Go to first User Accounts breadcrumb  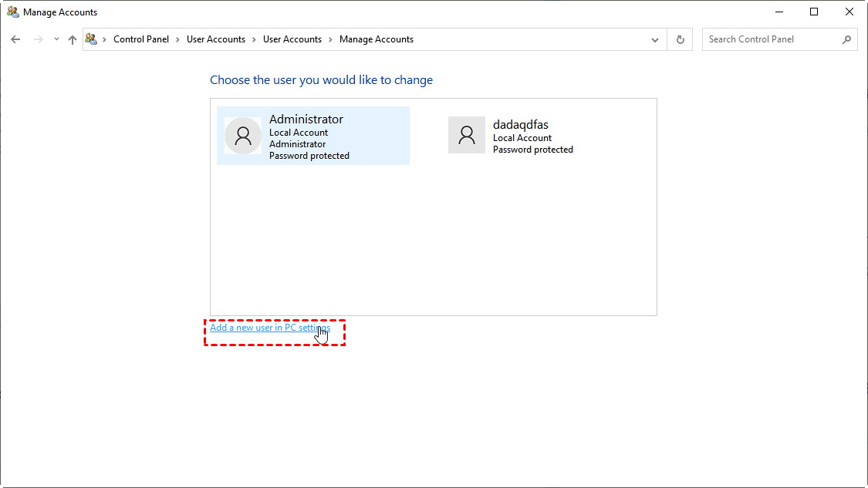pyautogui.click(x=216, y=39)
